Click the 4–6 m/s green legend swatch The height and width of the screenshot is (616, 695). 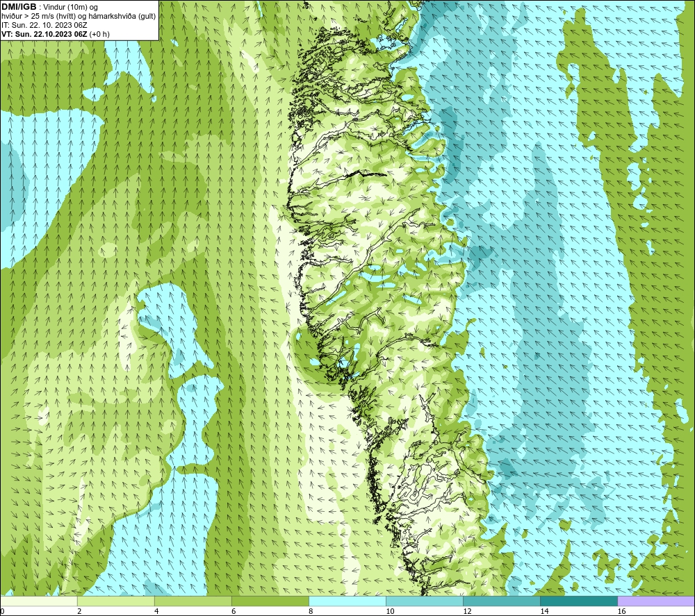point(193,601)
